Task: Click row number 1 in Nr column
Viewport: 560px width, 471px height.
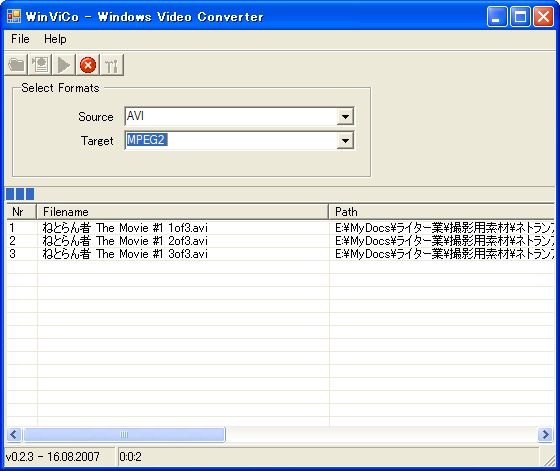Action: [12, 227]
